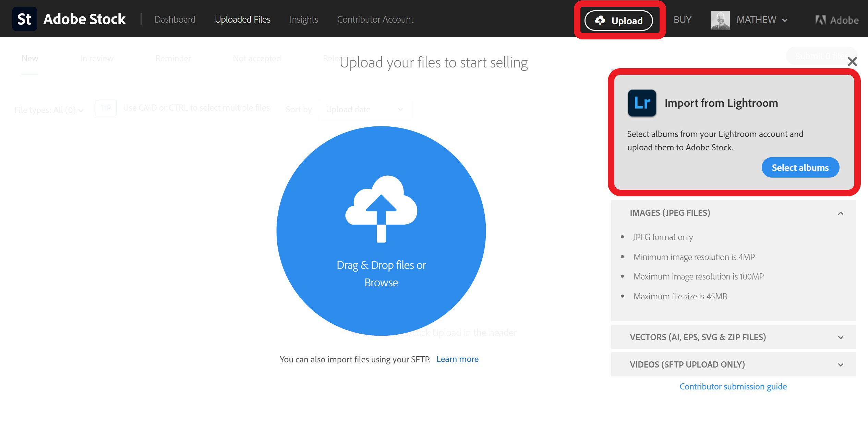
Task: Click the Adobe Stock St logo icon
Action: (x=24, y=19)
